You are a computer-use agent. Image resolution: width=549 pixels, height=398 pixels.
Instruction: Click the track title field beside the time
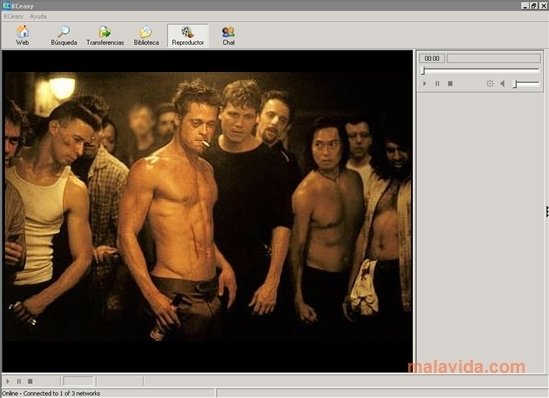494,58
